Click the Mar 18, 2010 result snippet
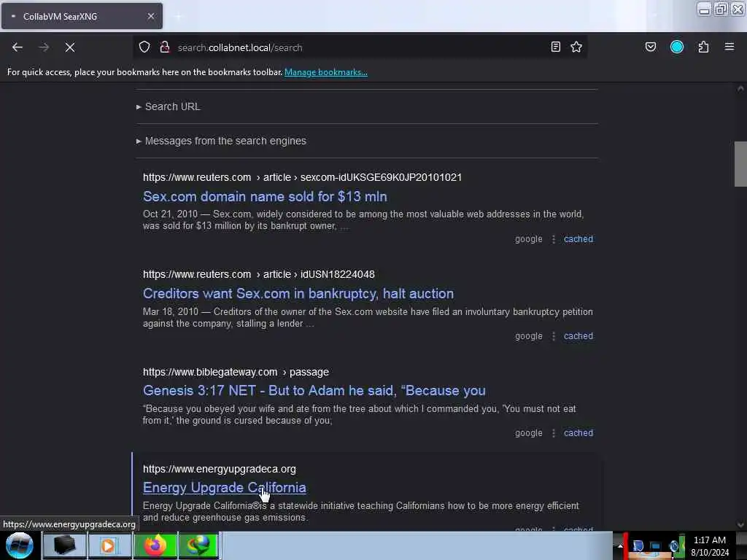The width and height of the screenshot is (747, 560). (368, 318)
